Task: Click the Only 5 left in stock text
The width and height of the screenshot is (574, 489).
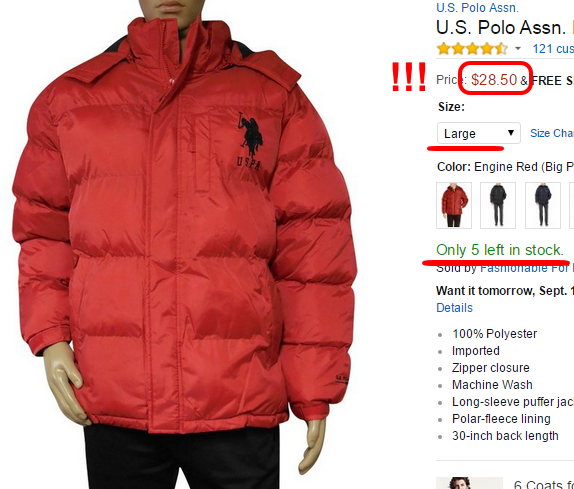Action: pyautogui.click(x=500, y=250)
